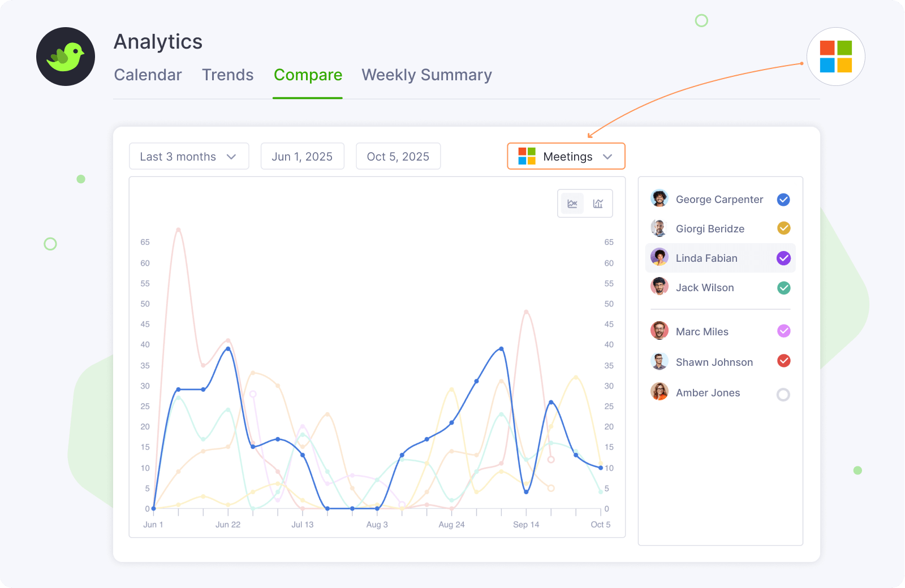Select Giorgi Beridze's name

pyautogui.click(x=710, y=229)
